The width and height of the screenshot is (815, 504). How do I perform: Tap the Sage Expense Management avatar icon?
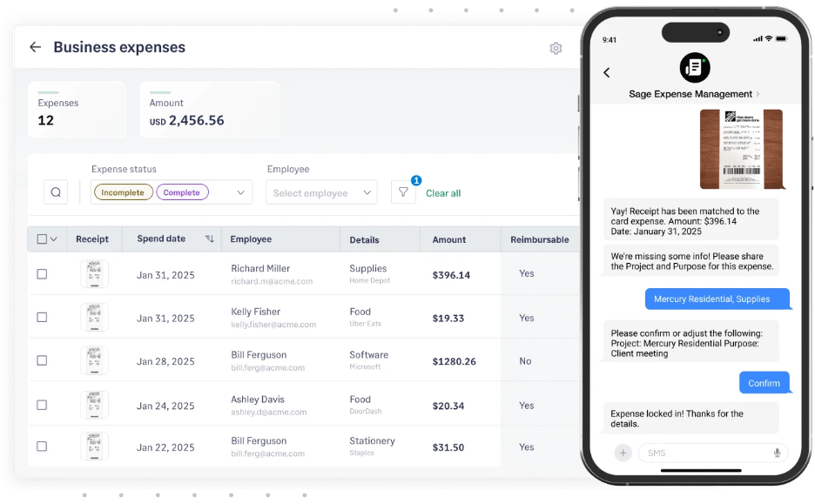(x=695, y=68)
